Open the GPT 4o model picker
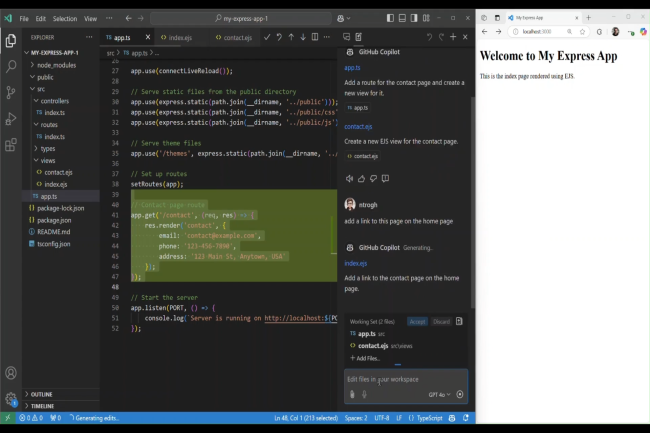Image resolution: width=650 pixels, height=433 pixels. tap(439, 395)
